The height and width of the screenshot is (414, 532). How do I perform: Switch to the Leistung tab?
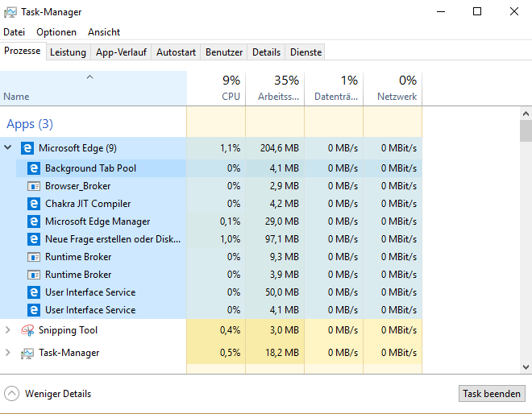tap(68, 52)
